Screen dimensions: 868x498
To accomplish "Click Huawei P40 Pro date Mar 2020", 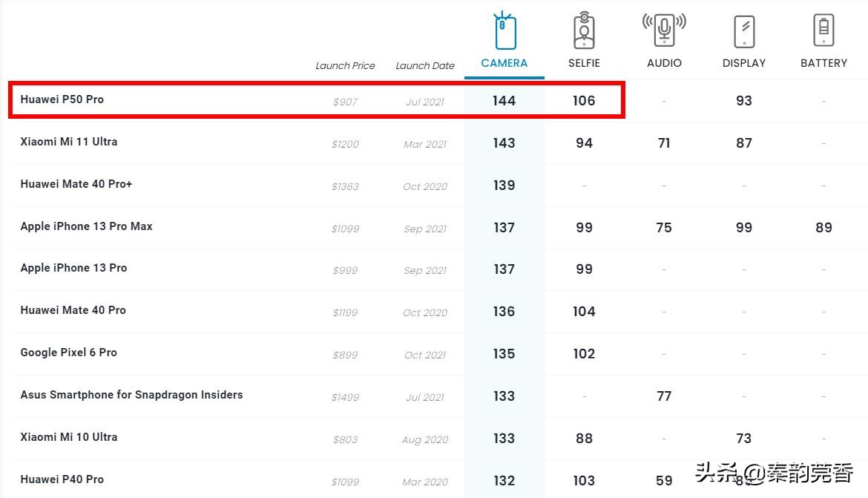I will click(424, 482).
